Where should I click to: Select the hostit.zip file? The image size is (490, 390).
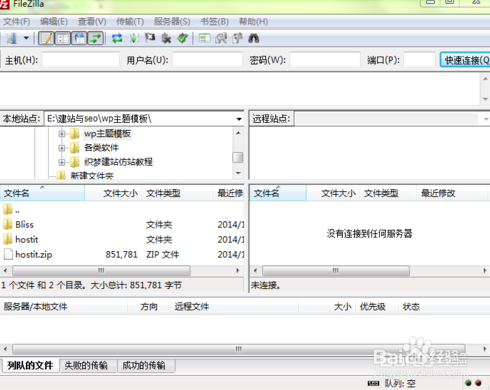coord(28,254)
